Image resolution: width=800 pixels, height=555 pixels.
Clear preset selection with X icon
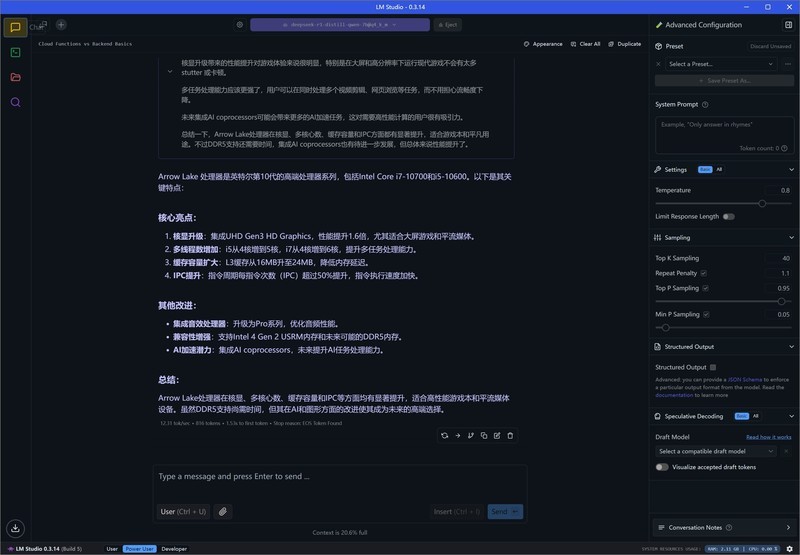click(x=658, y=64)
